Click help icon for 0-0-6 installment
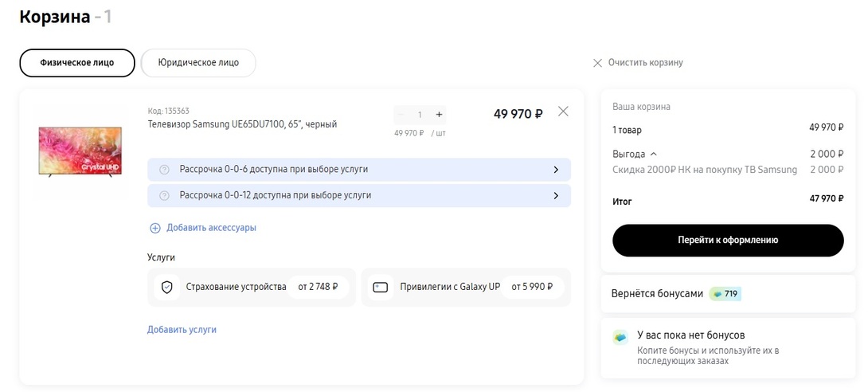 pos(165,170)
